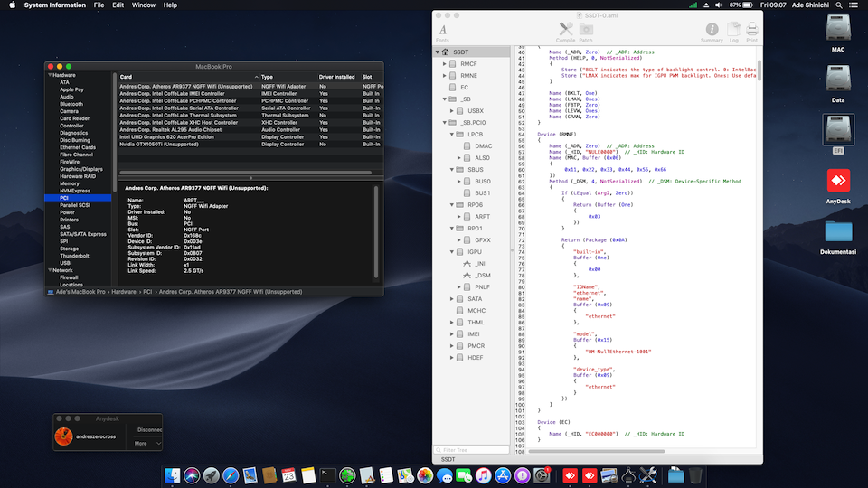Click the Filter Tree search field

click(x=471, y=450)
